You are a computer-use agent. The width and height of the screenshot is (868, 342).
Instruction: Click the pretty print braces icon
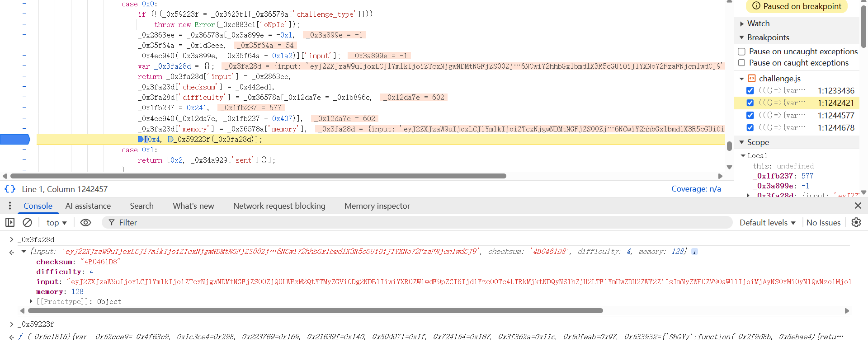10,189
